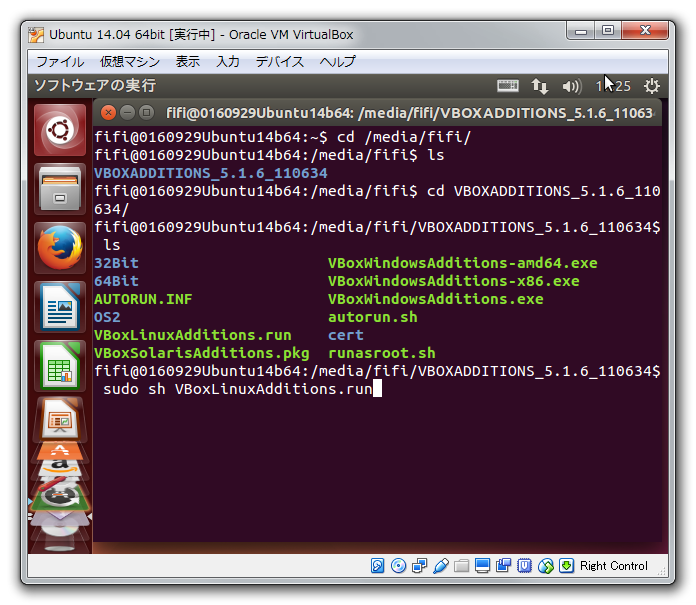Screen dimensions: 696x605
Task: Click the display settings status icon
Action: (x=482, y=566)
